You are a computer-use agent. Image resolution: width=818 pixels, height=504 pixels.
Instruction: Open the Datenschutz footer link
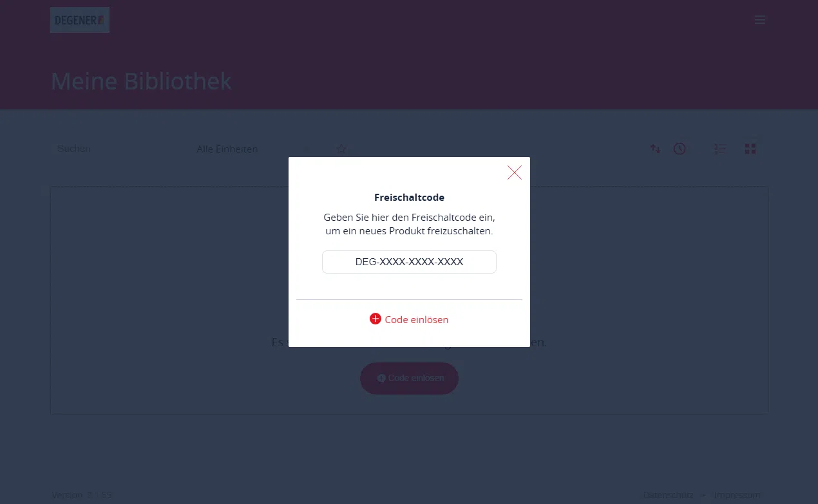click(x=669, y=495)
